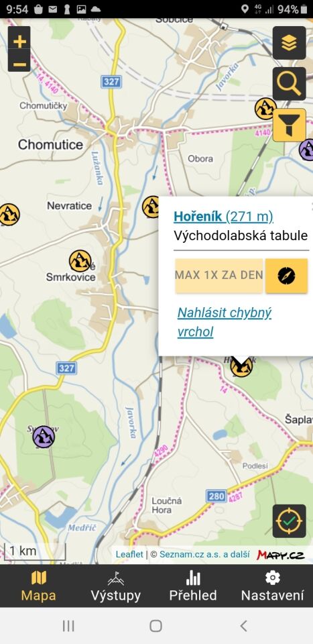Select the purple peak marker near Medřič
The height and width of the screenshot is (644, 313).
click(44, 437)
